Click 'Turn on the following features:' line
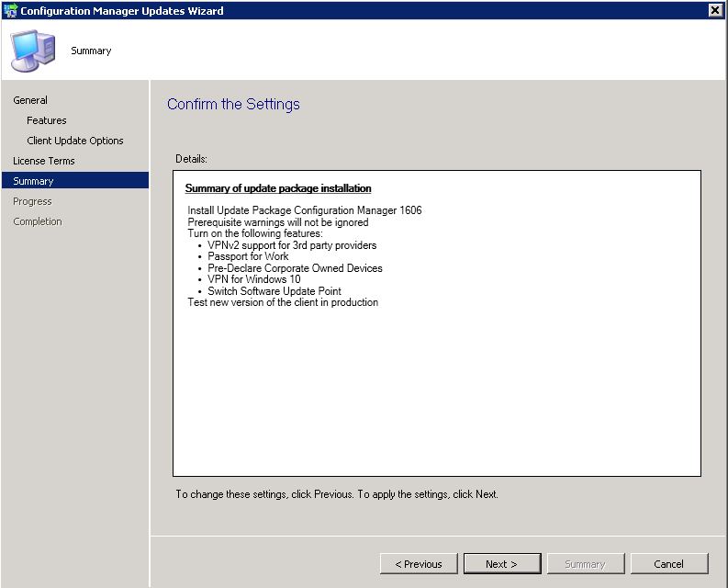This screenshot has width=728, height=588. coord(255,233)
